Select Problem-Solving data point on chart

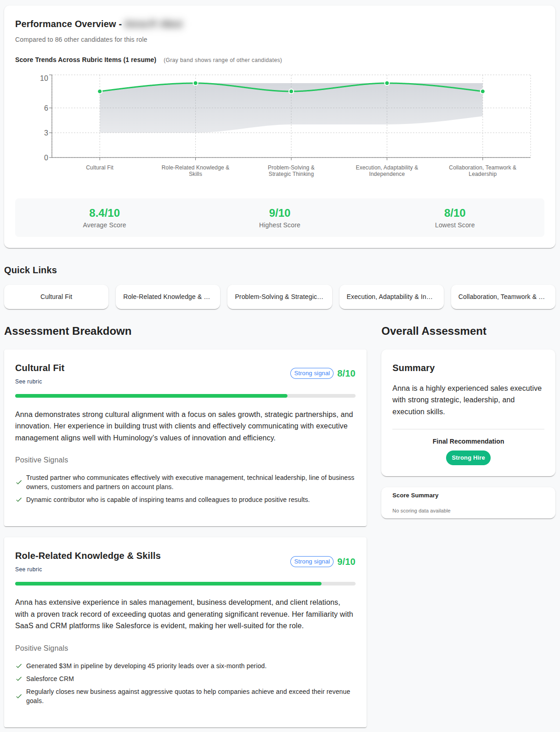[x=291, y=91]
